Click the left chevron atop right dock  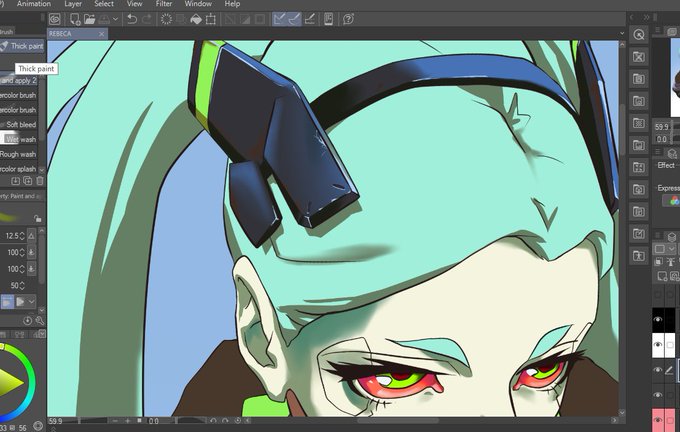pos(632,17)
